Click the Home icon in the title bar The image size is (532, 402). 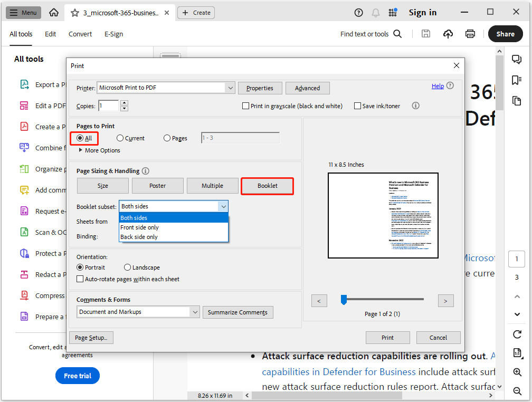(x=54, y=13)
